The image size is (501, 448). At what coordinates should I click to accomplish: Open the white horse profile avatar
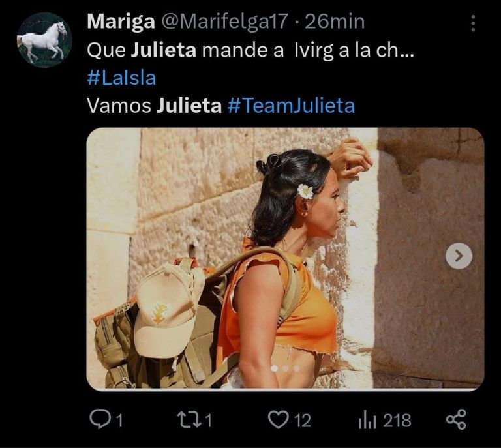[44, 40]
